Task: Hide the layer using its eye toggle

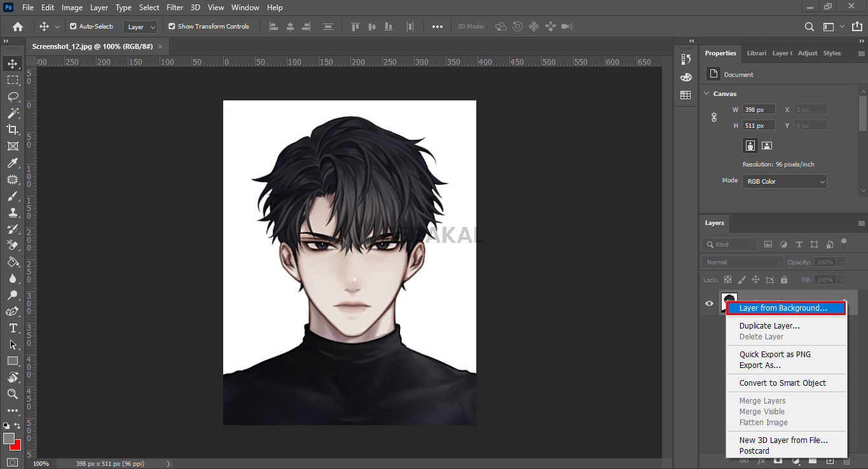Action: pyautogui.click(x=709, y=303)
